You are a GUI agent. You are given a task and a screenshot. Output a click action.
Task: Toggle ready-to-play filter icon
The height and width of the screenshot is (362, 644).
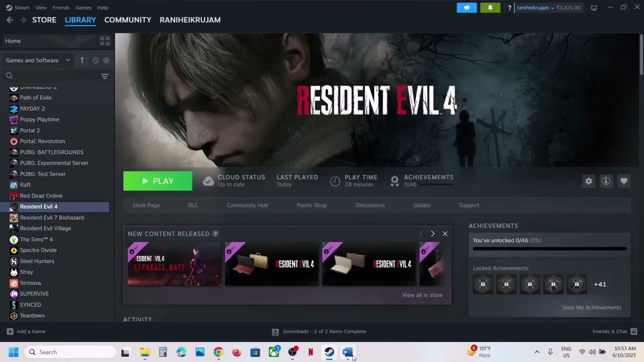[106, 60]
